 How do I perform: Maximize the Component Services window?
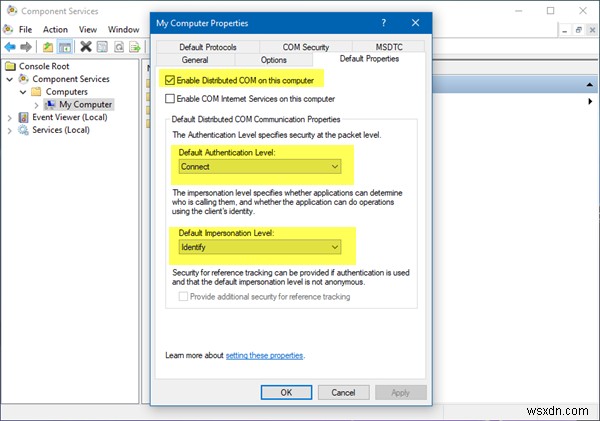(x=550, y=11)
